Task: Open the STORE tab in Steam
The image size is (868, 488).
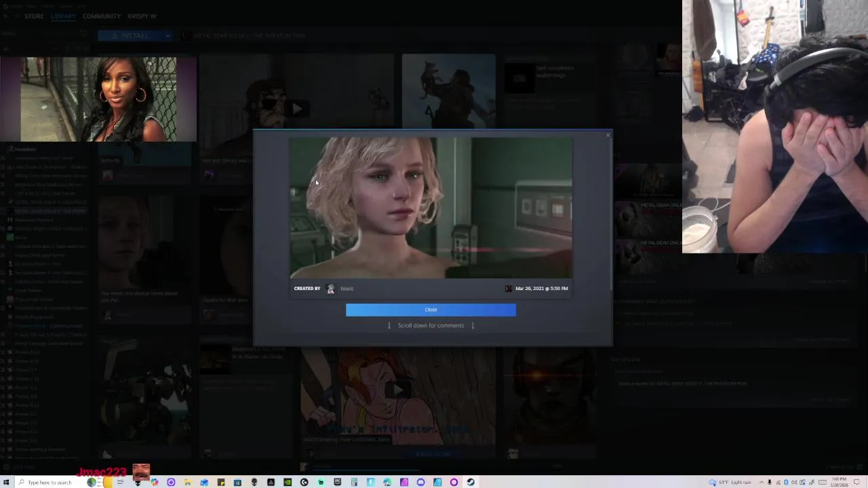Action: (x=34, y=16)
